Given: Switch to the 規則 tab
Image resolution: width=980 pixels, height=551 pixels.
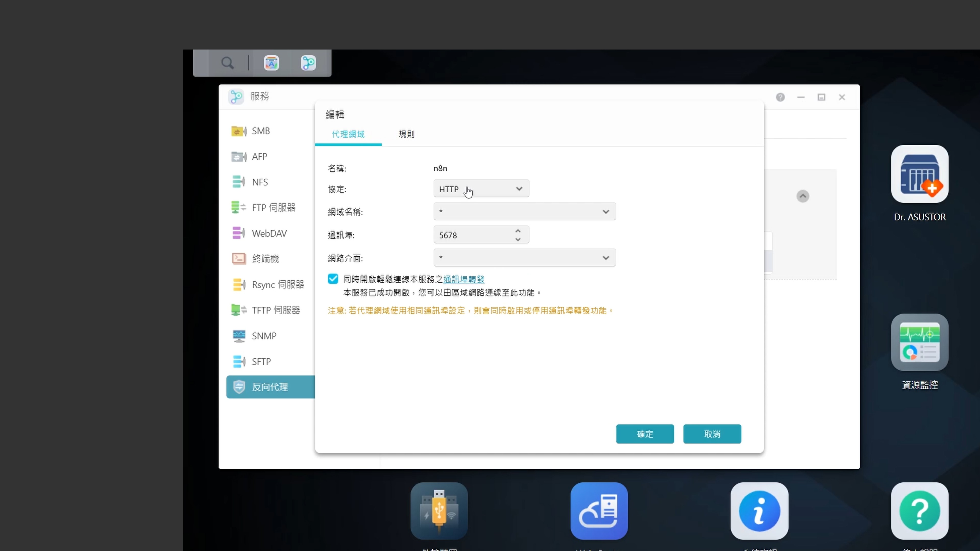Looking at the screenshot, I should 406,134.
